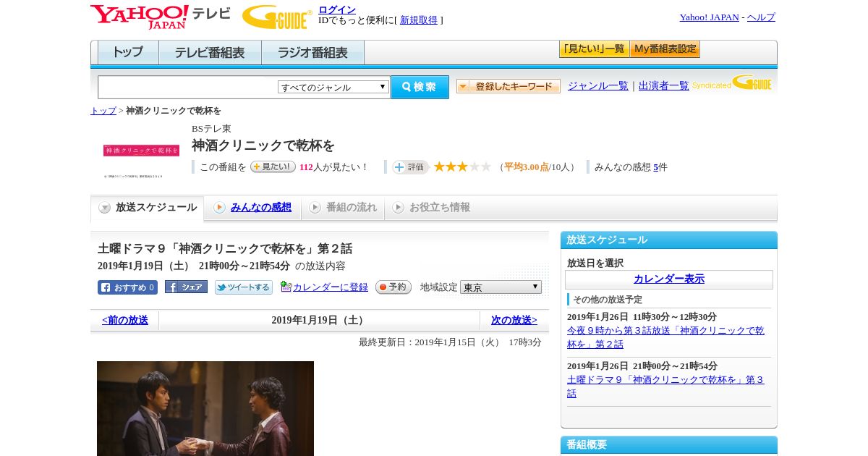Click the 112人が見たい！ count text
The image size is (868, 456).
[333, 167]
